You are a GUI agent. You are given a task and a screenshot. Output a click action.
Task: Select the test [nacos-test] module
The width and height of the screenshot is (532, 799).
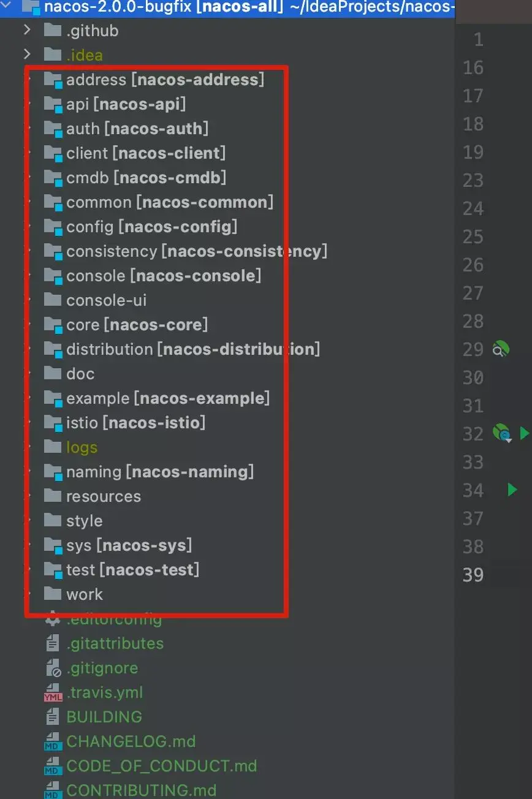click(x=132, y=570)
